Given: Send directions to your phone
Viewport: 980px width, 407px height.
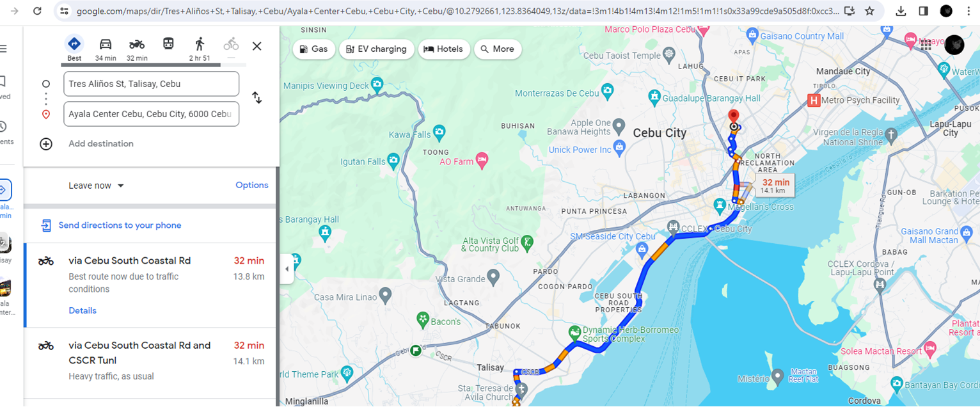Looking at the screenshot, I should (111, 225).
